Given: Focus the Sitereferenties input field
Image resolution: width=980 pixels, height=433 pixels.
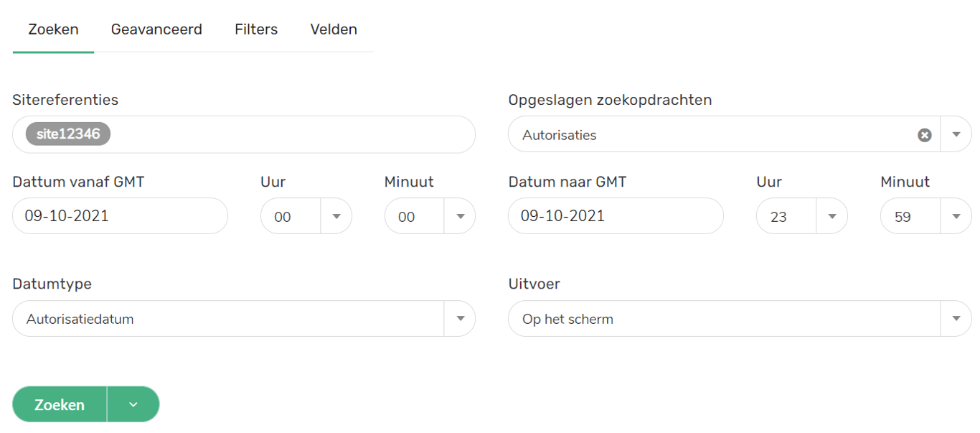Looking at the screenshot, I should point(287,135).
